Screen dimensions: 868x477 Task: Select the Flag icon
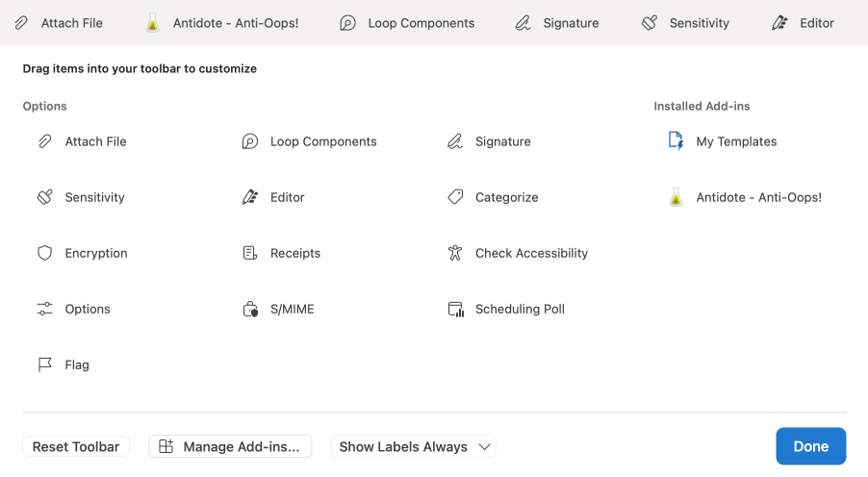[44, 364]
